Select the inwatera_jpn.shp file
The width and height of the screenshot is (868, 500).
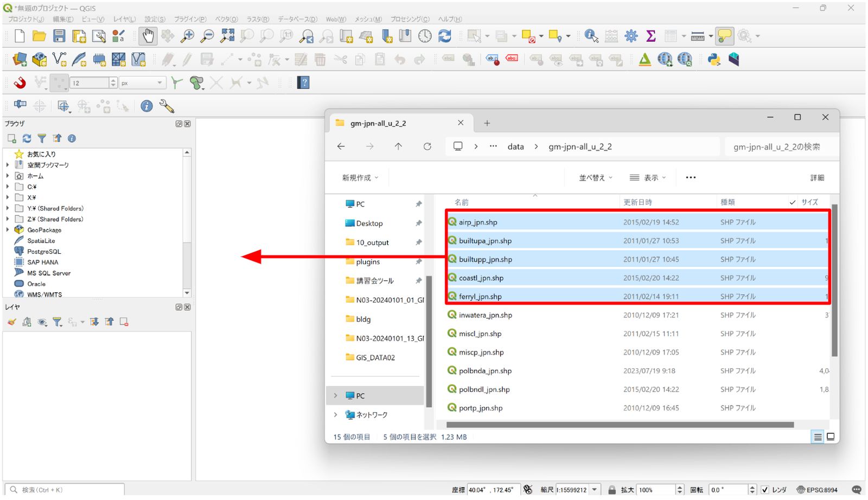[485, 315]
